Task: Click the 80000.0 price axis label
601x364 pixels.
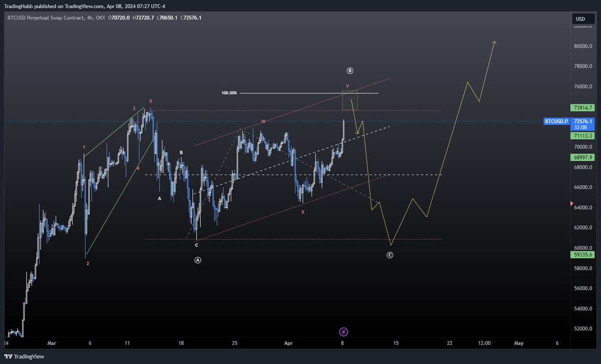Action: pyautogui.click(x=583, y=47)
